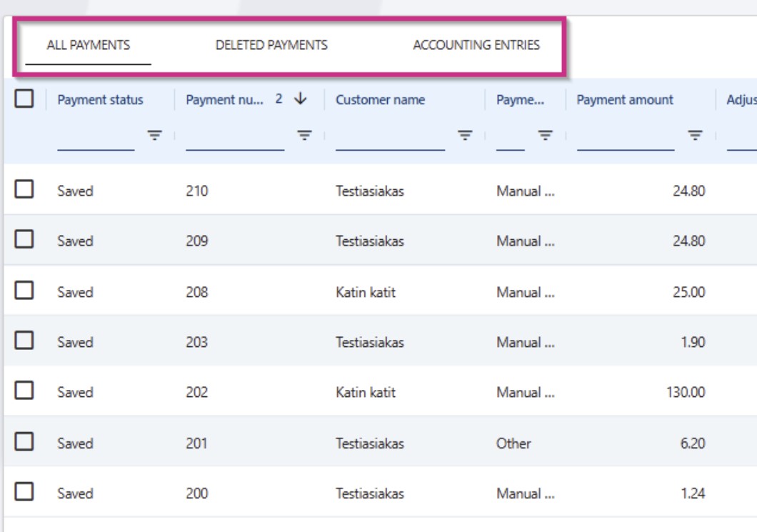This screenshot has height=532, width=757.
Task: Click amount 1.90 in row 203
Action: pyautogui.click(x=693, y=342)
